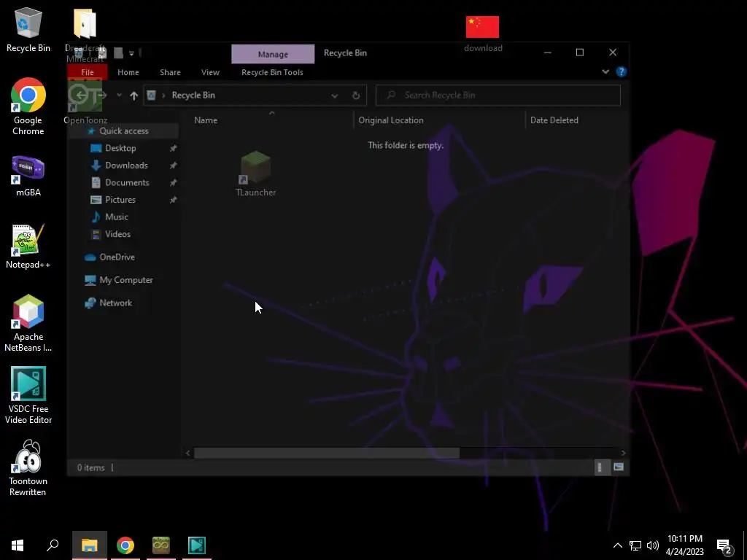747x560 pixels.
Task: Click the address path chevron before Recycle Bin
Action: [x=163, y=96]
